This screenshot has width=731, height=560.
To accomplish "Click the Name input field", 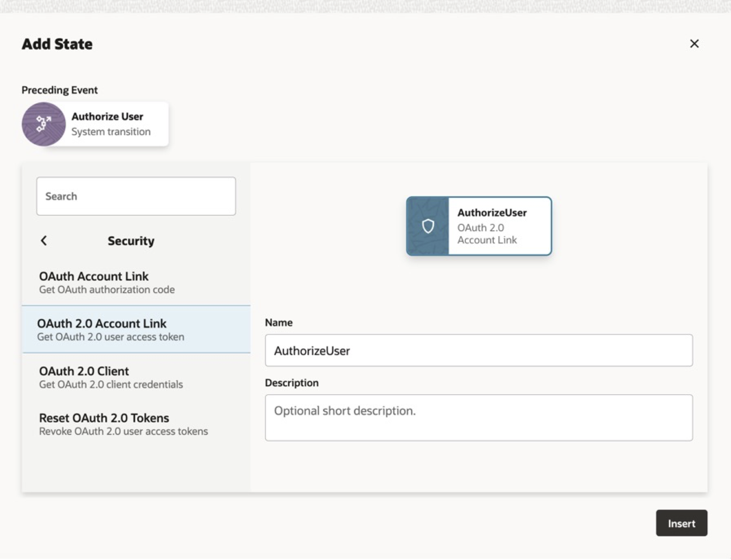I will [479, 350].
